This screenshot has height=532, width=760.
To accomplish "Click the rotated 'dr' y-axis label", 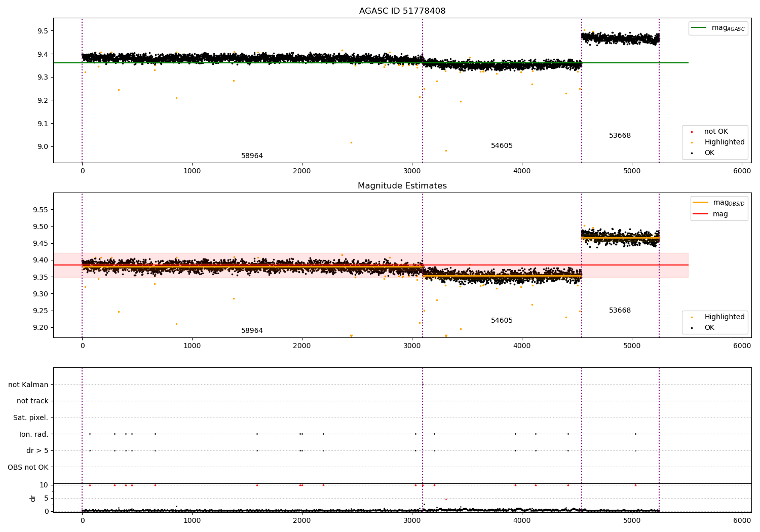I will coord(33,498).
